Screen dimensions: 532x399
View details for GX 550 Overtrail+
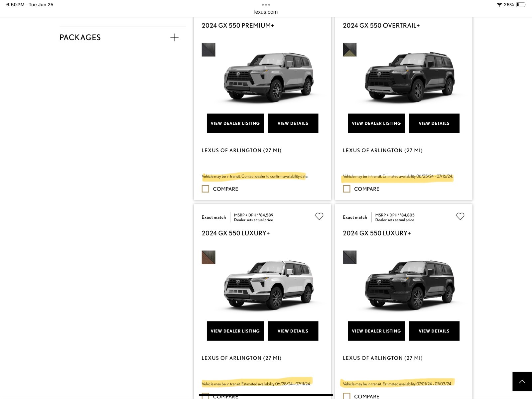pyautogui.click(x=434, y=123)
